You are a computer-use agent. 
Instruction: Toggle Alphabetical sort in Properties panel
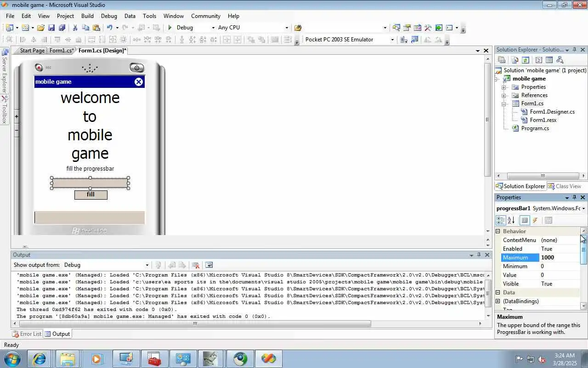[511, 220]
